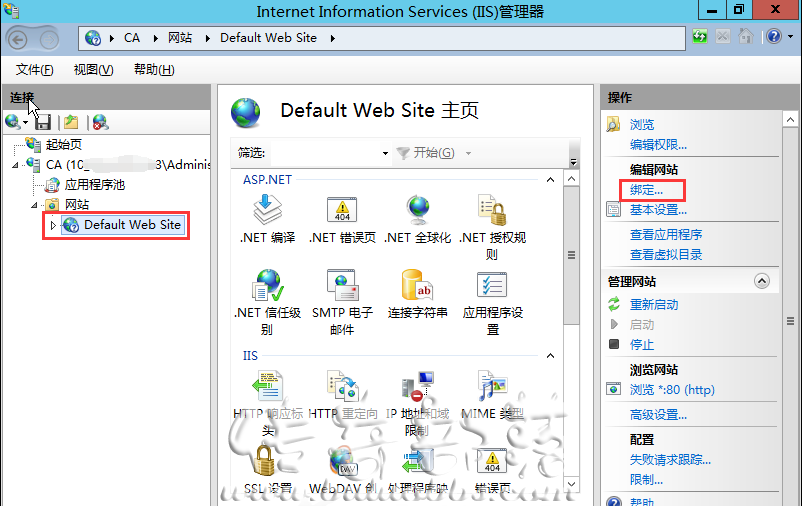Click the up-folder icon in connections toolbar
The width and height of the screenshot is (802, 506).
coord(71,122)
